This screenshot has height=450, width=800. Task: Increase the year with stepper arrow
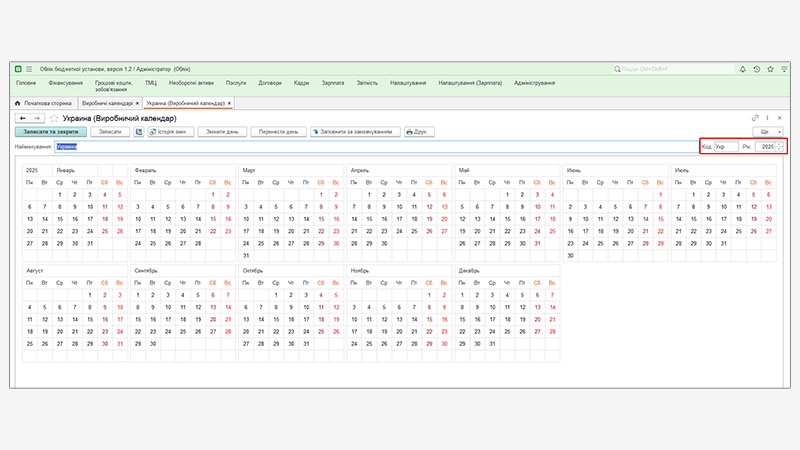coord(781,144)
